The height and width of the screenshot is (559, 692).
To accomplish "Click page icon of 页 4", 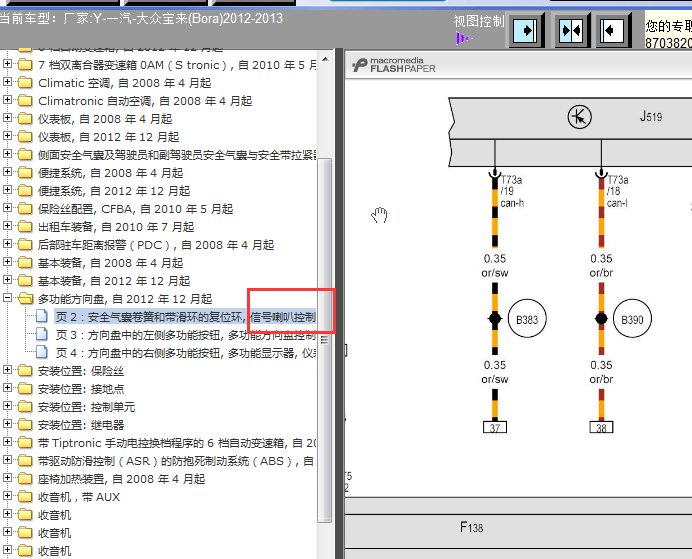I will (42, 352).
